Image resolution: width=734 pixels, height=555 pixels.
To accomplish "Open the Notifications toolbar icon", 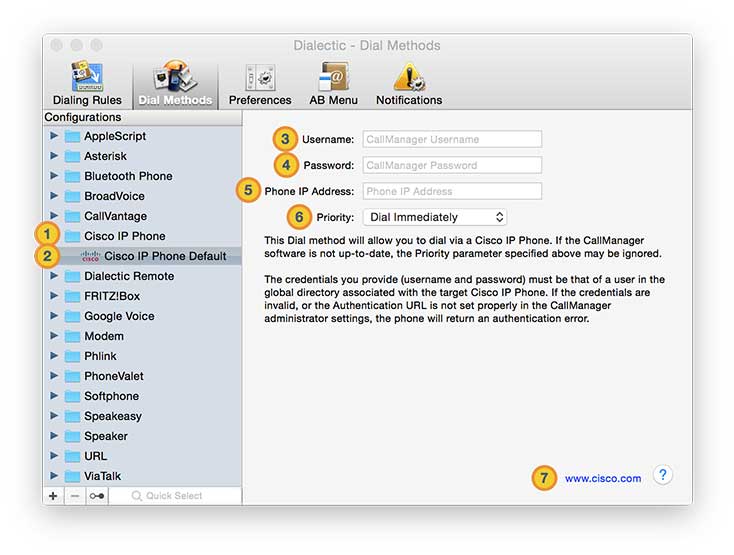I will (x=409, y=83).
